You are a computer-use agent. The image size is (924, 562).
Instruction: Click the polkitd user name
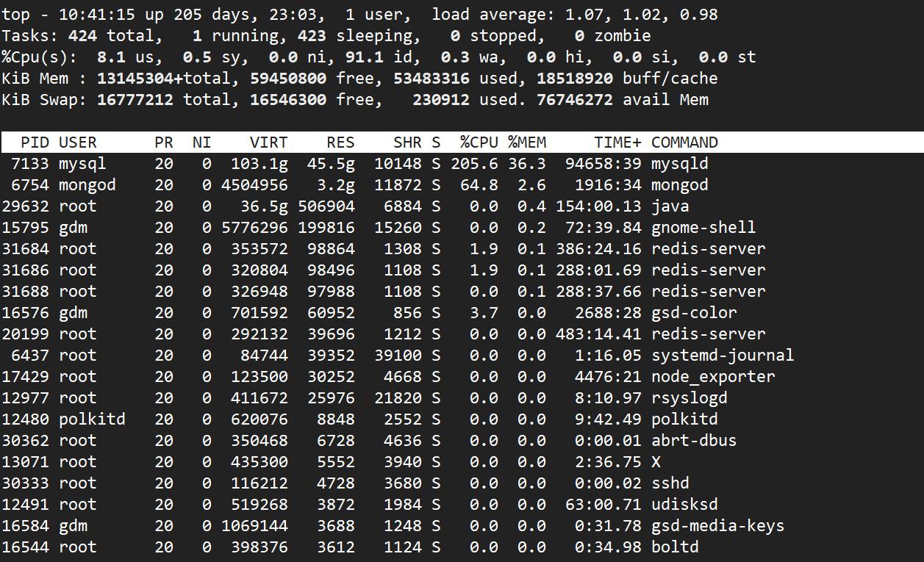click(x=92, y=419)
